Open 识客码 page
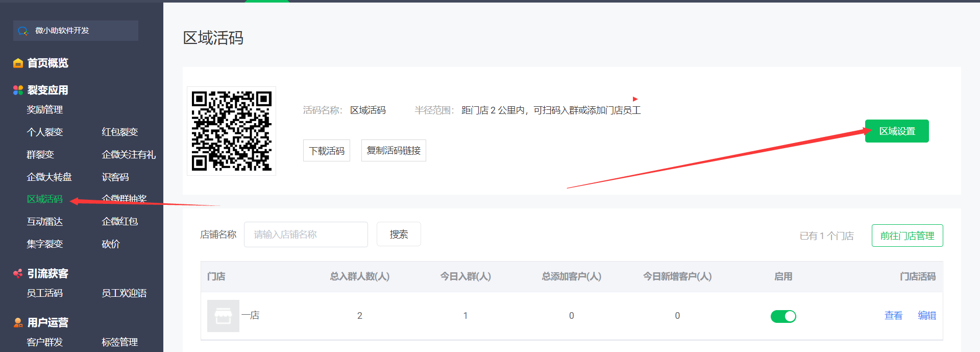Screen dimensions: 980x352 point(115,177)
